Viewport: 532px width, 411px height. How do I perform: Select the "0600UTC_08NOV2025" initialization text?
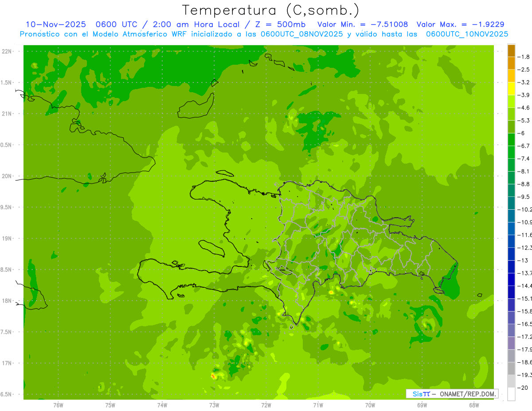301,34
